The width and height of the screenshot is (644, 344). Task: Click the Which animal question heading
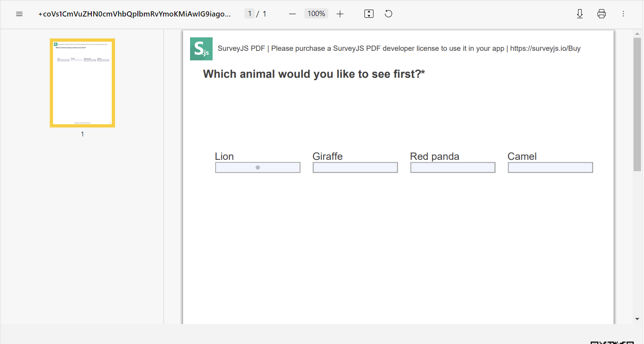tap(314, 74)
